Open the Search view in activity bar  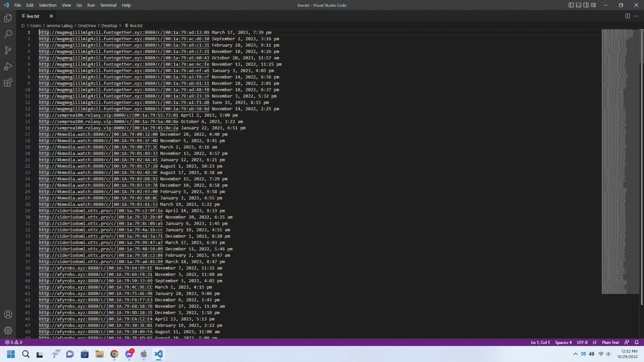8,34
